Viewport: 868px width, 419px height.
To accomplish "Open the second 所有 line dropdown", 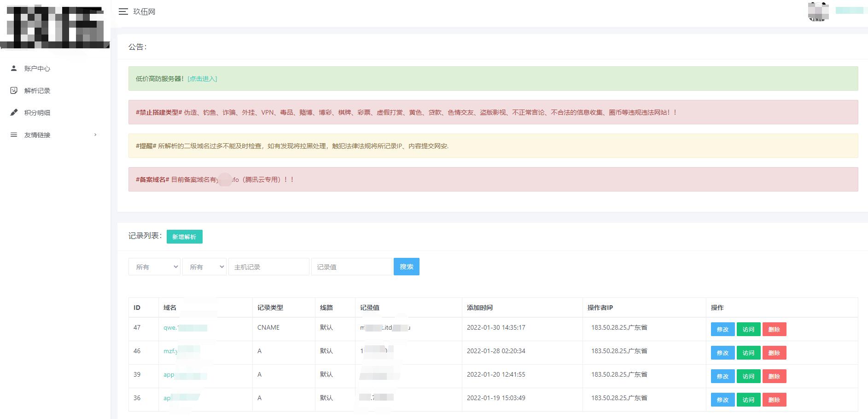I will [204, 267].
